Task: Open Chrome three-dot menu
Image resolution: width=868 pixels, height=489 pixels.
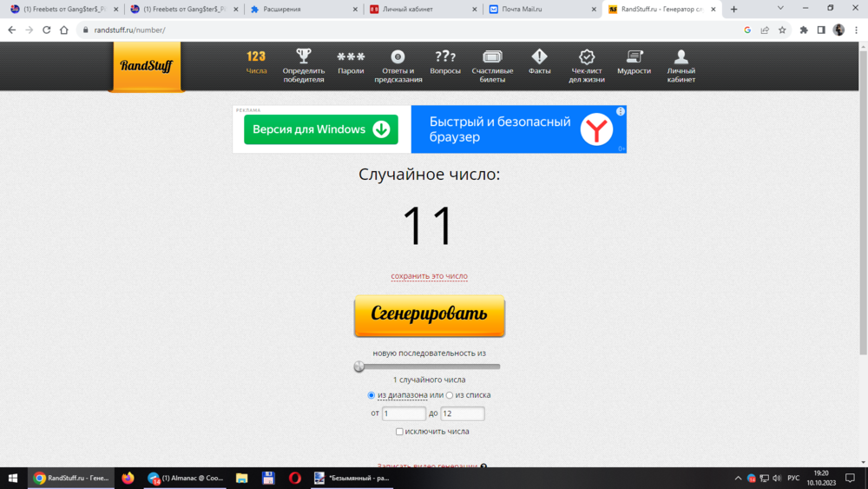Action: tap(856, 30)
